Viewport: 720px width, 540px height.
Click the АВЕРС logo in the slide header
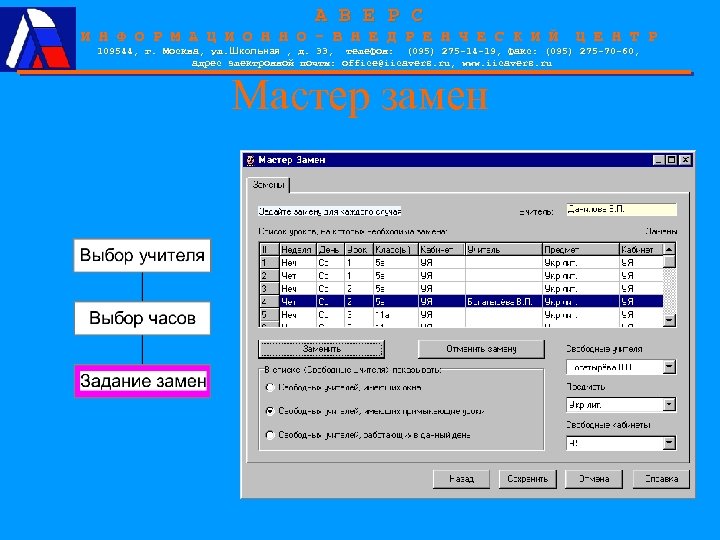coord(38,39)
